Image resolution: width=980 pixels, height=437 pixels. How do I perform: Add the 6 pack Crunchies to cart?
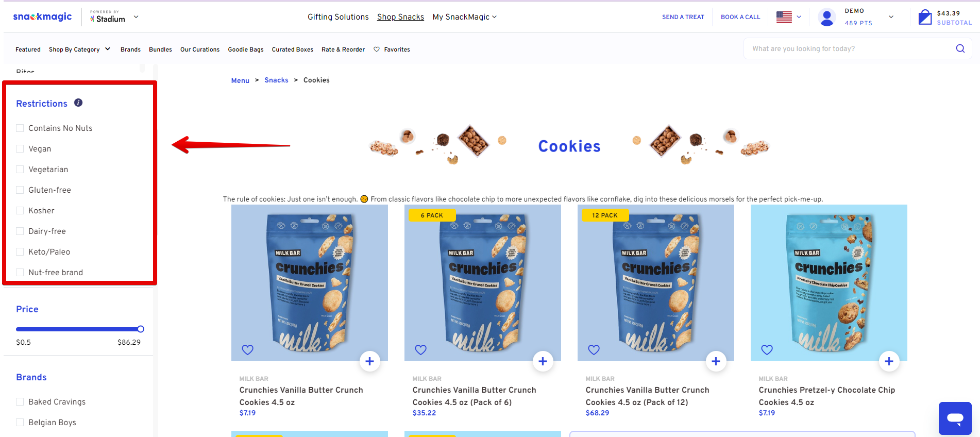[x=543, y=361]
